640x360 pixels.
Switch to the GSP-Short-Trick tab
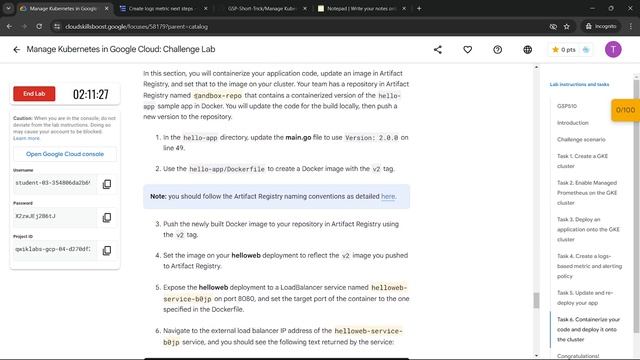262,9
